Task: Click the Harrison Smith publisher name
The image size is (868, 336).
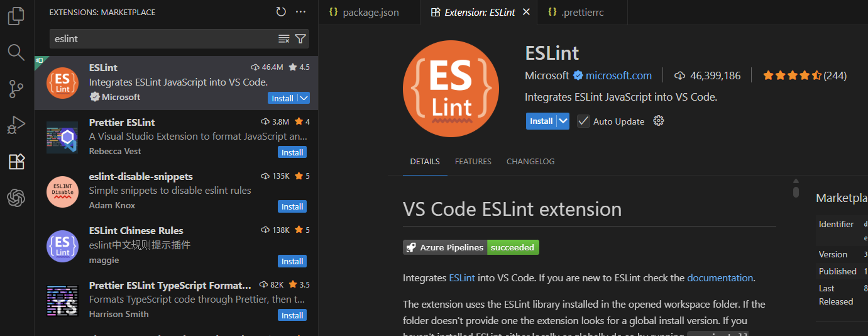Action: point(119,314)
